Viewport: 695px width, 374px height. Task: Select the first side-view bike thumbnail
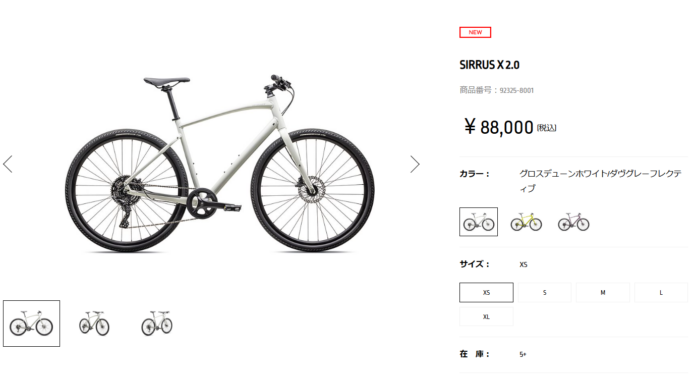coord(31,323)
